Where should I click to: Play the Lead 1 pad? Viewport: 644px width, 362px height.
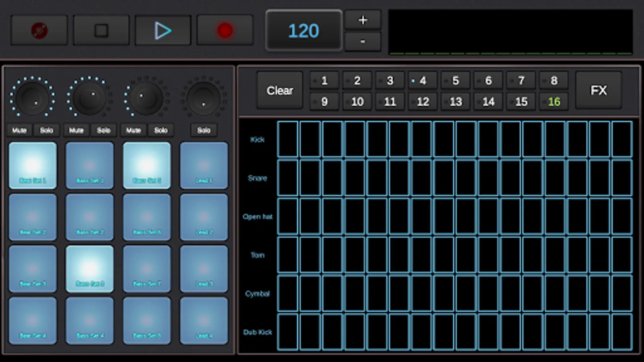pos(204,165)
